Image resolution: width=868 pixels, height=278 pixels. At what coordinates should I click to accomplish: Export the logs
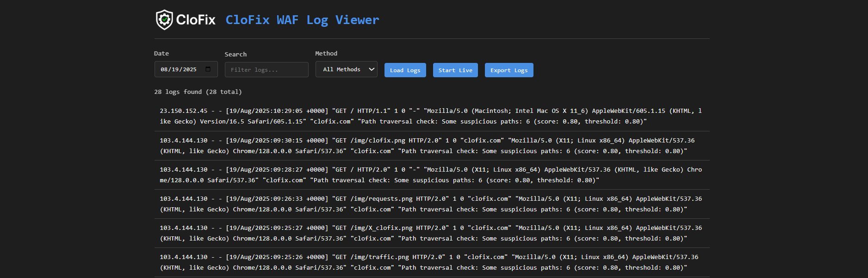tap(509, 70)
